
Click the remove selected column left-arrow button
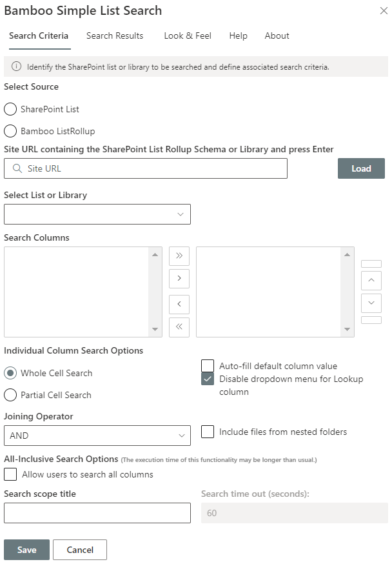coord(179,304)
